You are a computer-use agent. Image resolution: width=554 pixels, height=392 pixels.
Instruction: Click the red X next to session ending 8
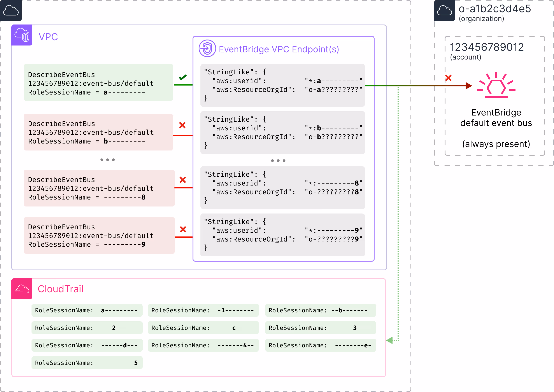[183, 180]
